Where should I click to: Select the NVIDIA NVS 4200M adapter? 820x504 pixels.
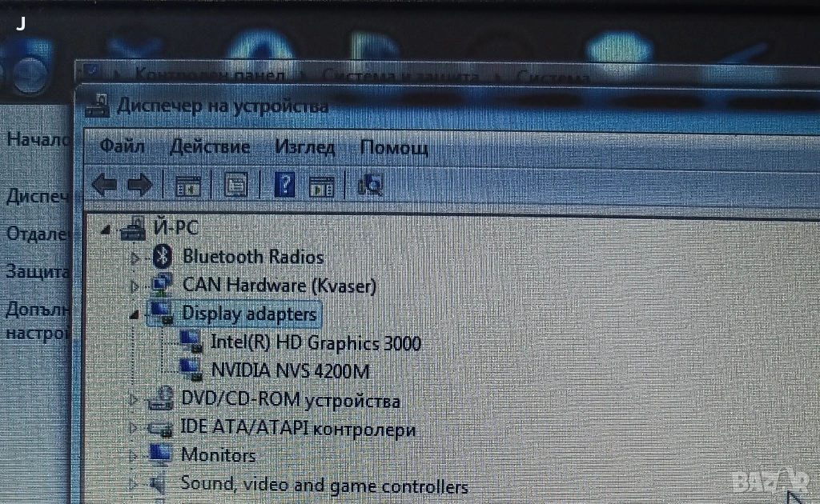(289, 370)
